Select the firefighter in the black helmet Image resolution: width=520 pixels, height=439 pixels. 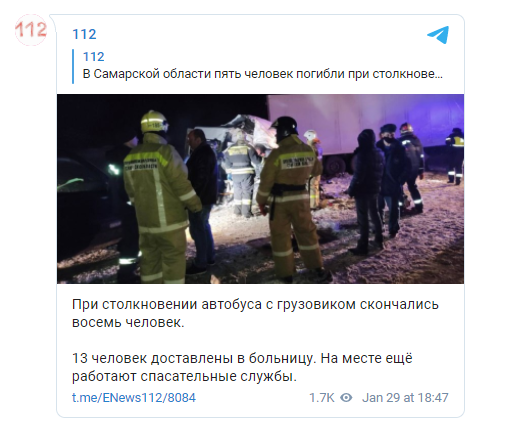click(290, 198)
